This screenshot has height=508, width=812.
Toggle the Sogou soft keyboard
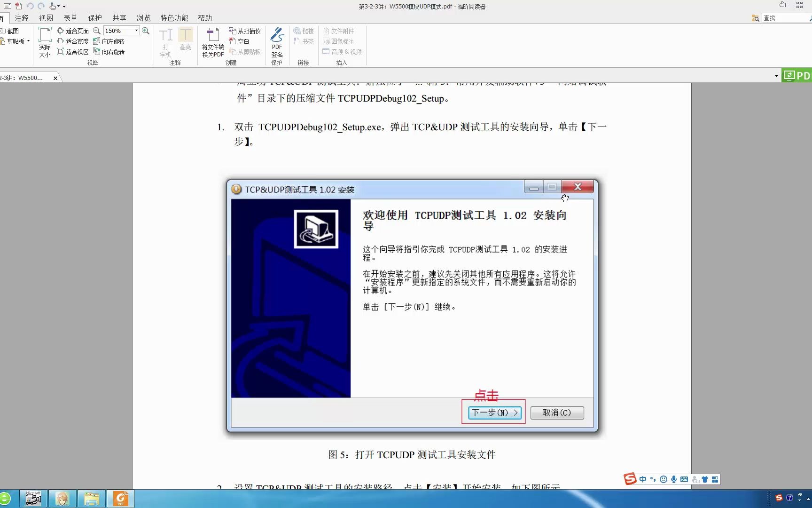(683, 479)
